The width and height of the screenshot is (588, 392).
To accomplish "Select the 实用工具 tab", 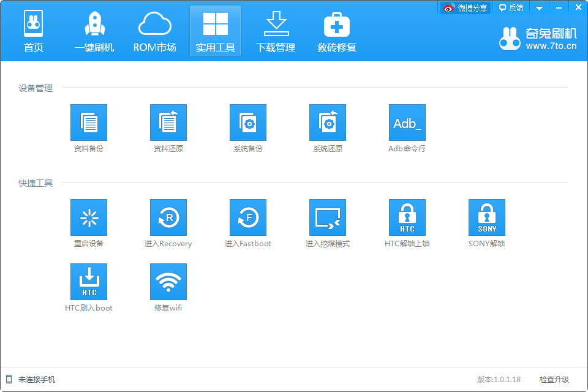I will [x=215, y=31].
